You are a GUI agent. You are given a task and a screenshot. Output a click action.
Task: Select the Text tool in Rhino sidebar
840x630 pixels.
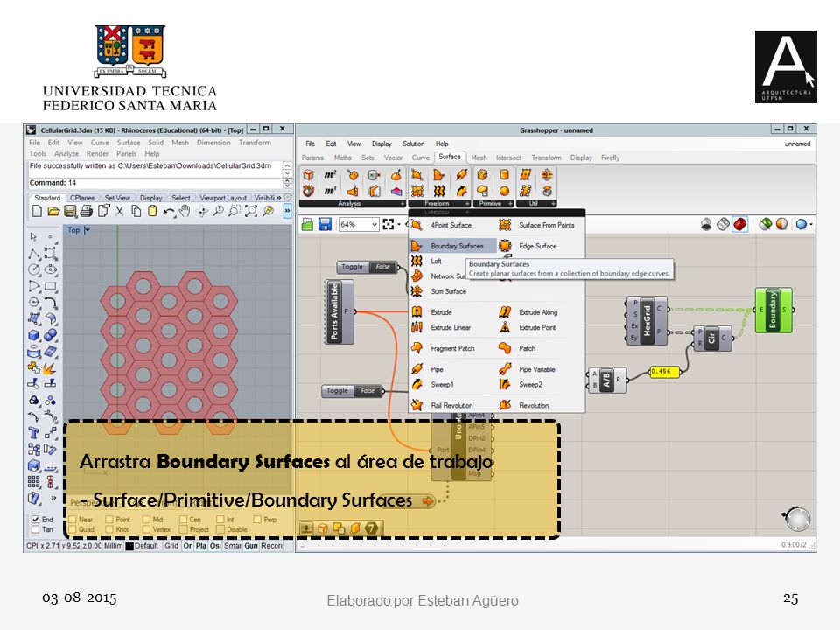[x=34, y=433]
